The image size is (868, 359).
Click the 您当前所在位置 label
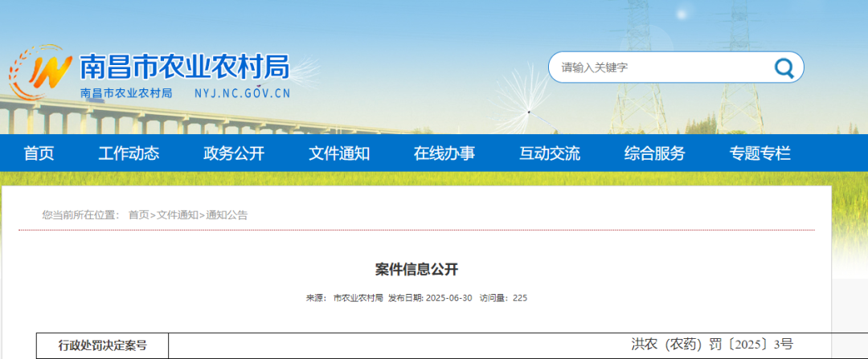80,215
